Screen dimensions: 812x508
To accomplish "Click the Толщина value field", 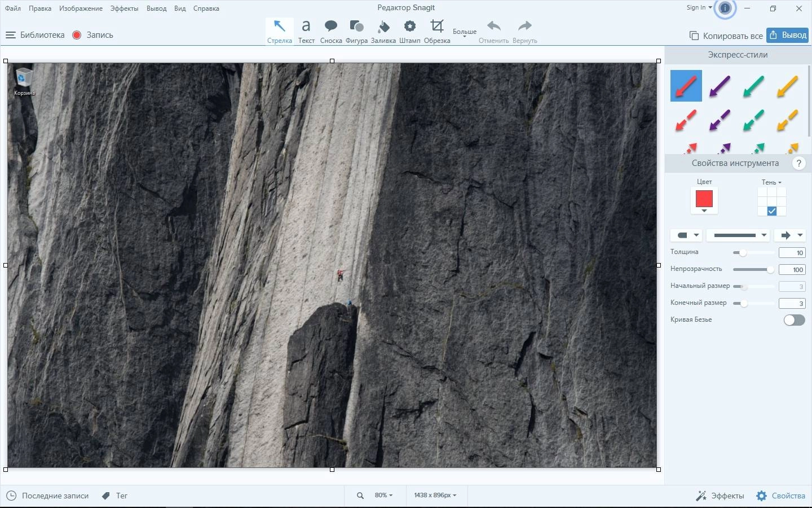I will [x=792, y=253].
